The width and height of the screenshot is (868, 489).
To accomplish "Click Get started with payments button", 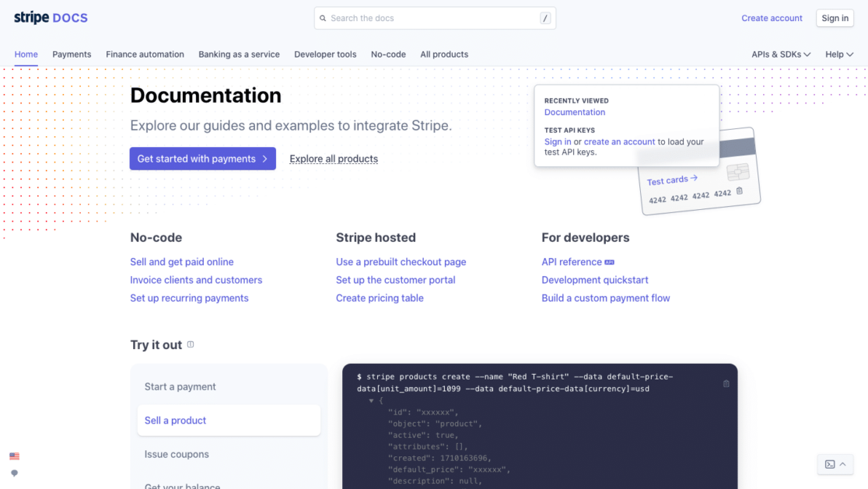I will pos(202,159).
